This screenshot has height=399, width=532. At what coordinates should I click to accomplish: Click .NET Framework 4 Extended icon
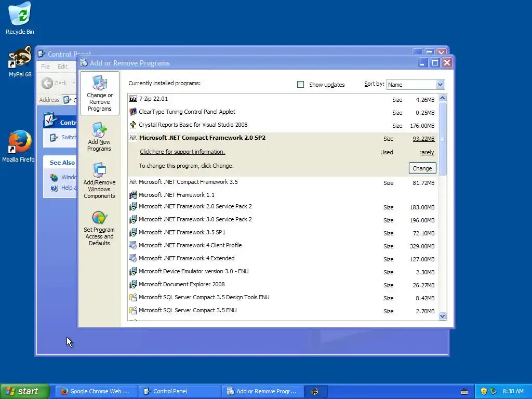coord(133,258)
